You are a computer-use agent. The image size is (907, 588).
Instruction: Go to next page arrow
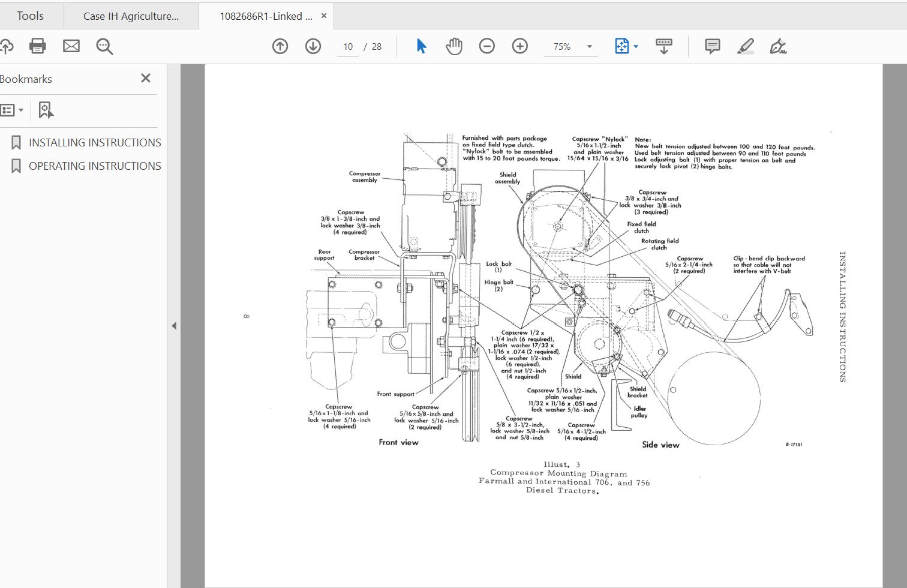pos(313,46)
